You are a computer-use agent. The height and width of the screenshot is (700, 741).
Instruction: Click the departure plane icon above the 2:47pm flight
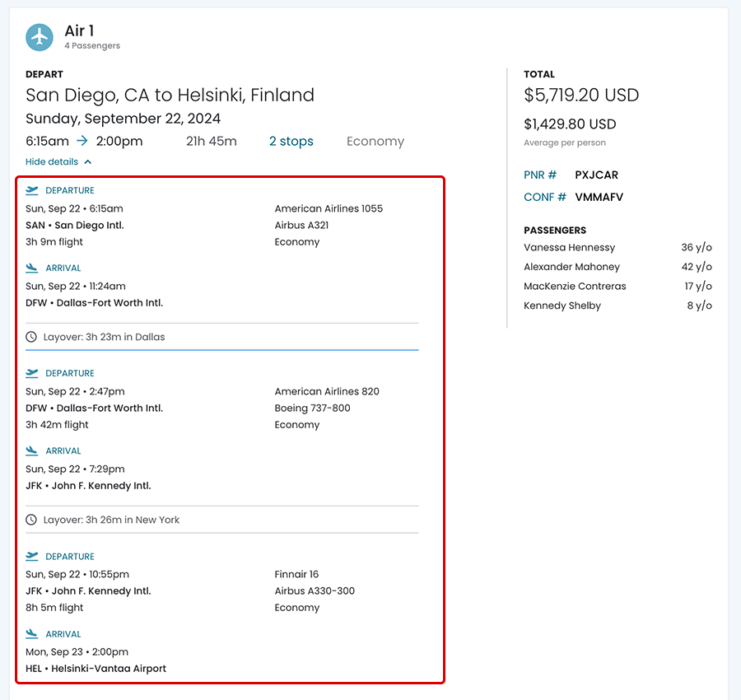tap(32, 373)
